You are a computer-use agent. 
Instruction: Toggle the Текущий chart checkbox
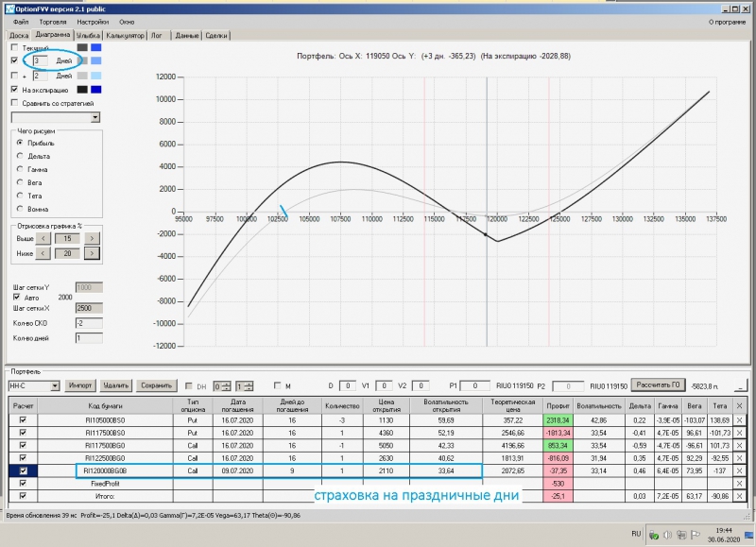[14, 47]
